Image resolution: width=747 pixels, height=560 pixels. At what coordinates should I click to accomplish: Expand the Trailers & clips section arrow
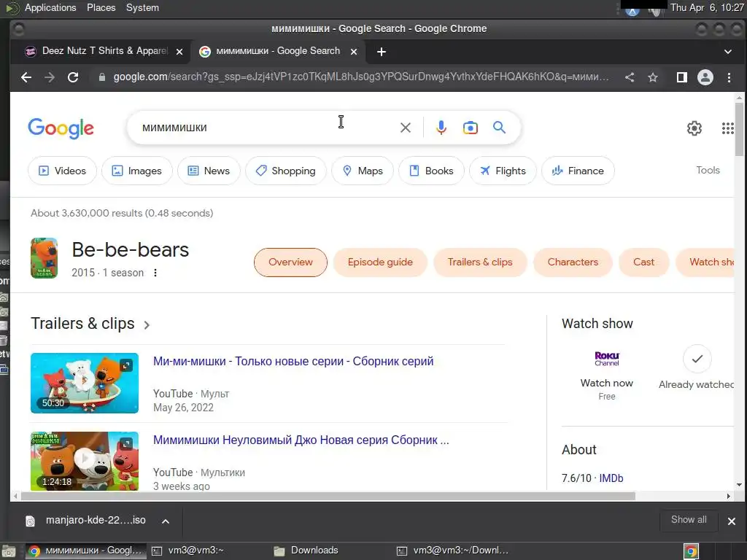[x=147, y=324]
